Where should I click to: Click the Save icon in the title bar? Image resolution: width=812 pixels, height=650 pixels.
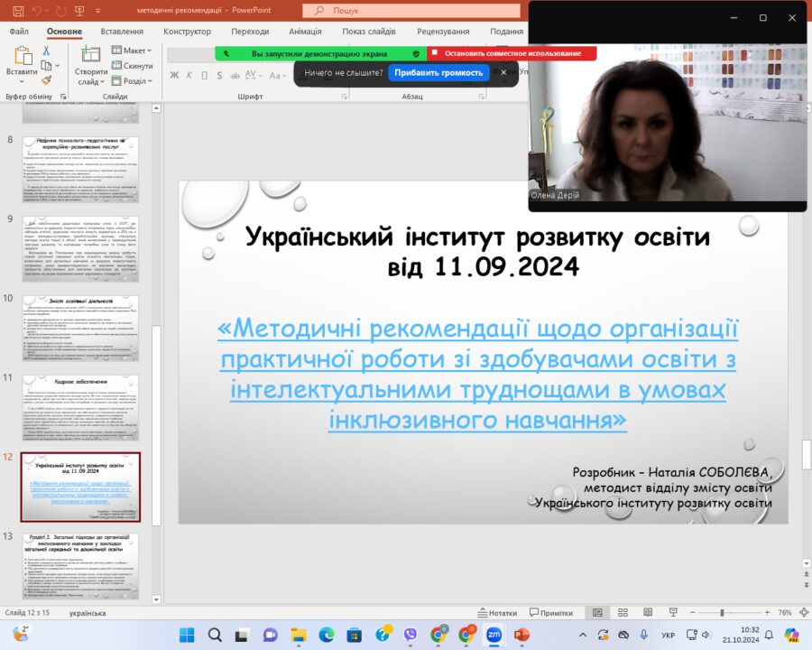pos(18,10)
